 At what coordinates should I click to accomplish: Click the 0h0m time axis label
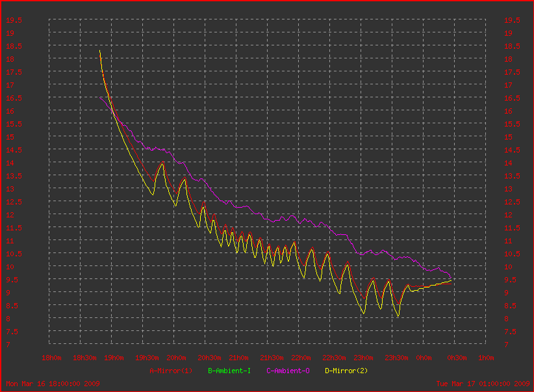click(x=424, y=358)
